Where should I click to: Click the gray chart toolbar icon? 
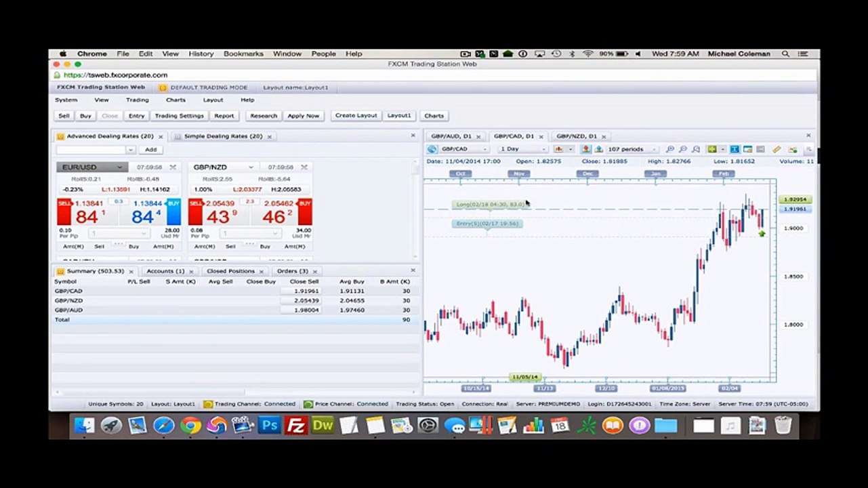(760, 149)
